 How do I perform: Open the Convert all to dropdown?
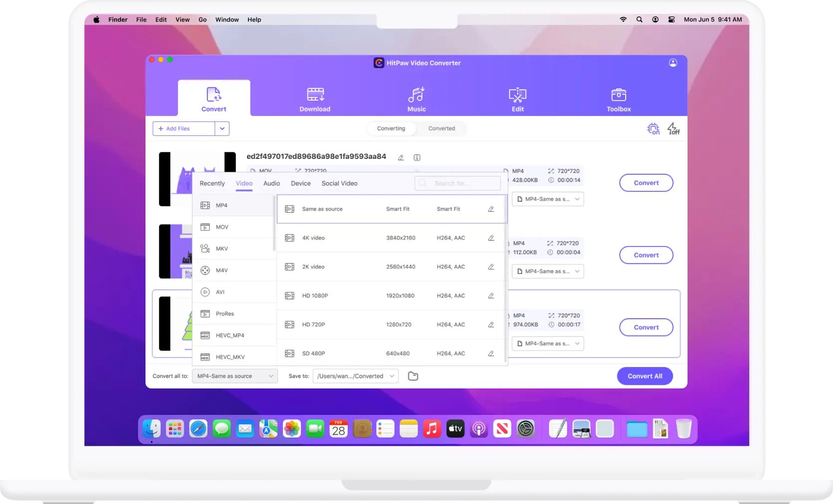235,376
